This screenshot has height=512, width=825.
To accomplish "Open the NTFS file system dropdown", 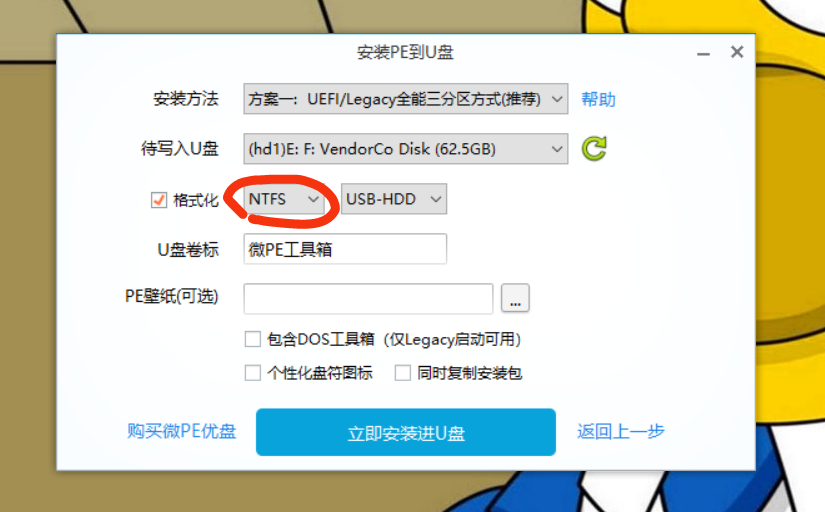I will coord(284,199).
